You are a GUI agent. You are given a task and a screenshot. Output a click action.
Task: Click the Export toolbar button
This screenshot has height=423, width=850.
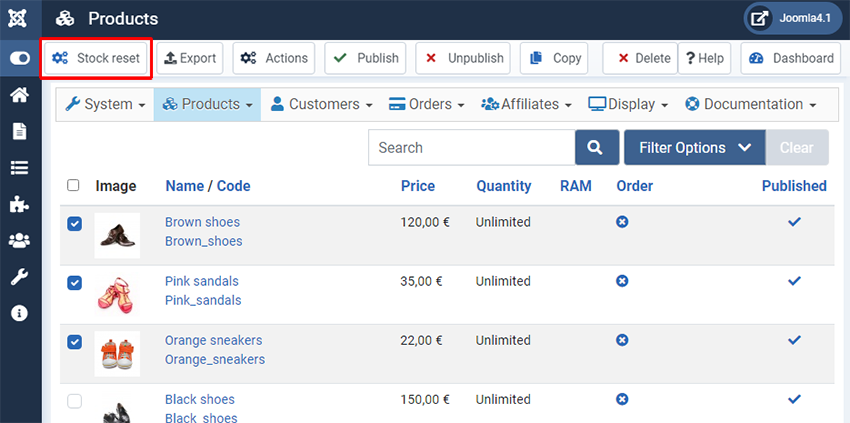pos(190,59)
